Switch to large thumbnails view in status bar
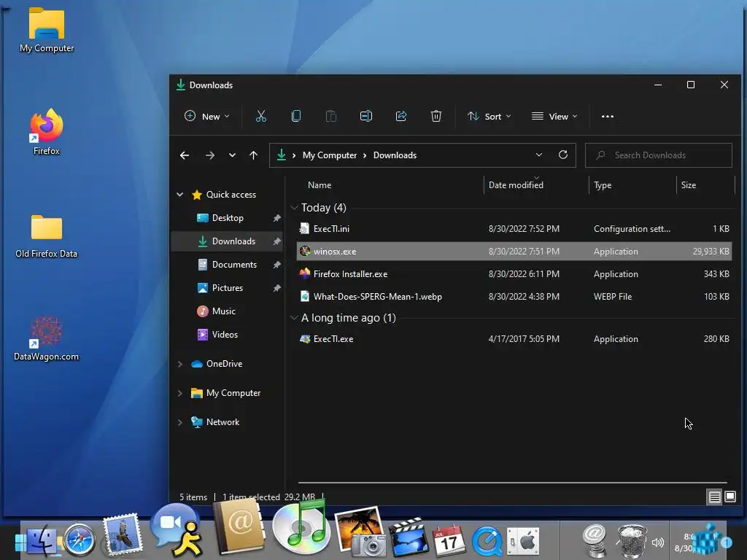The width and height of the screenshot is (747, 560). (x=729, y=497)
